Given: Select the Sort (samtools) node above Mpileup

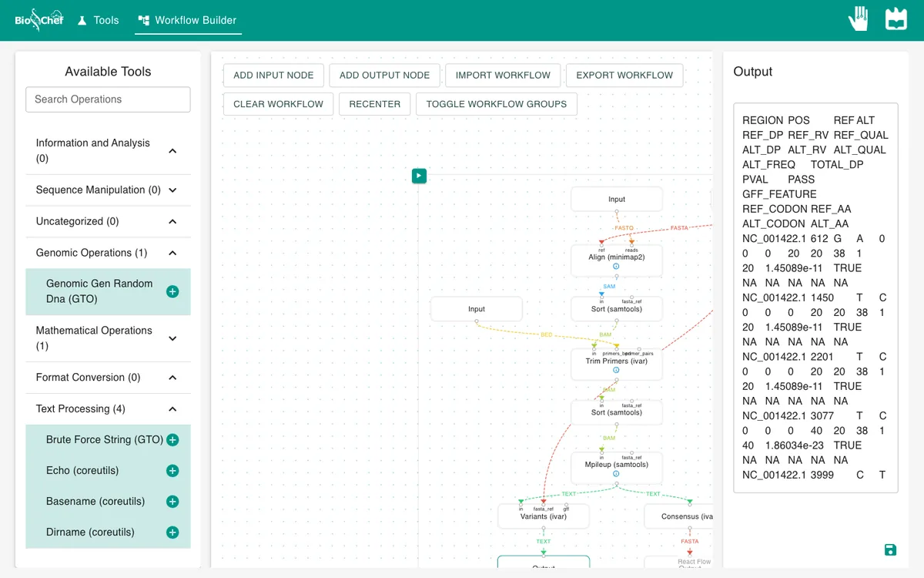Looking at the screenshot, I should (x=617, y=412).
